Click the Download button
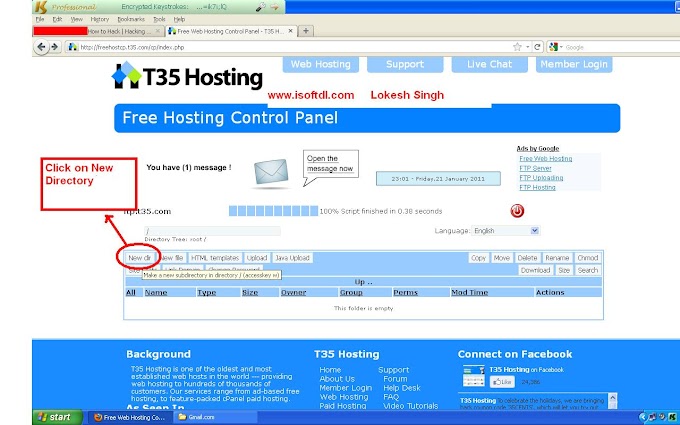Viewport: 680px width, 425px height. click(x=535, y=270)
